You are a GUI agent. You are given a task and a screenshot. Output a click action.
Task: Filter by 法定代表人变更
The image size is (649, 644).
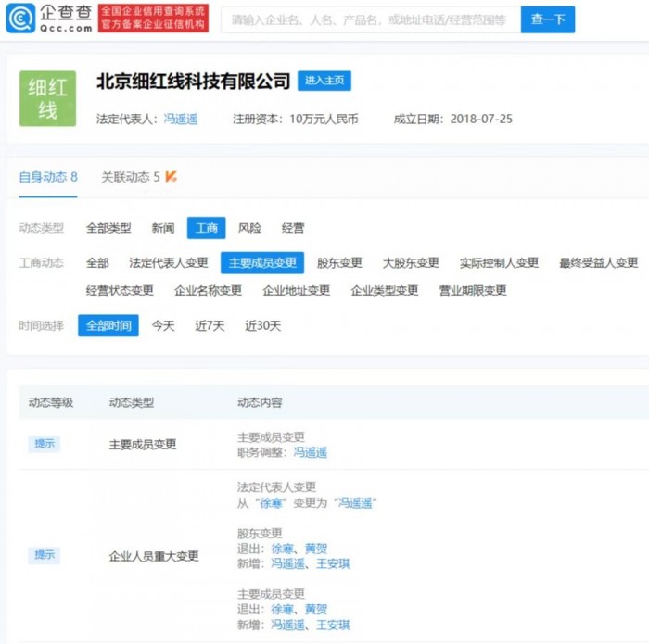[x=169, y=263]
